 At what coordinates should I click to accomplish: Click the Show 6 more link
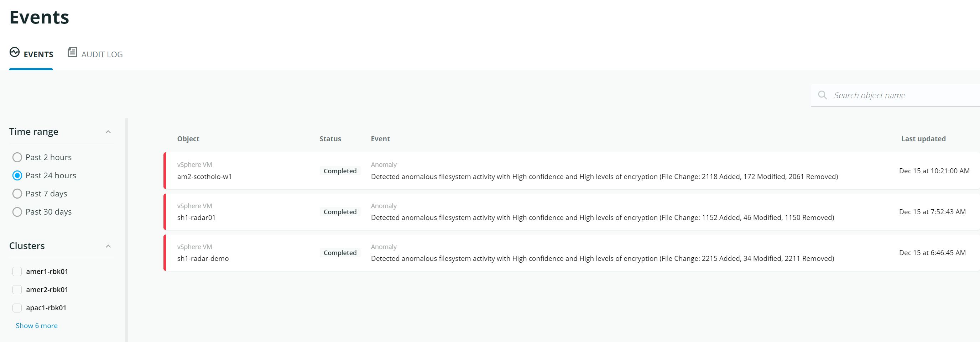pos(37,326)
